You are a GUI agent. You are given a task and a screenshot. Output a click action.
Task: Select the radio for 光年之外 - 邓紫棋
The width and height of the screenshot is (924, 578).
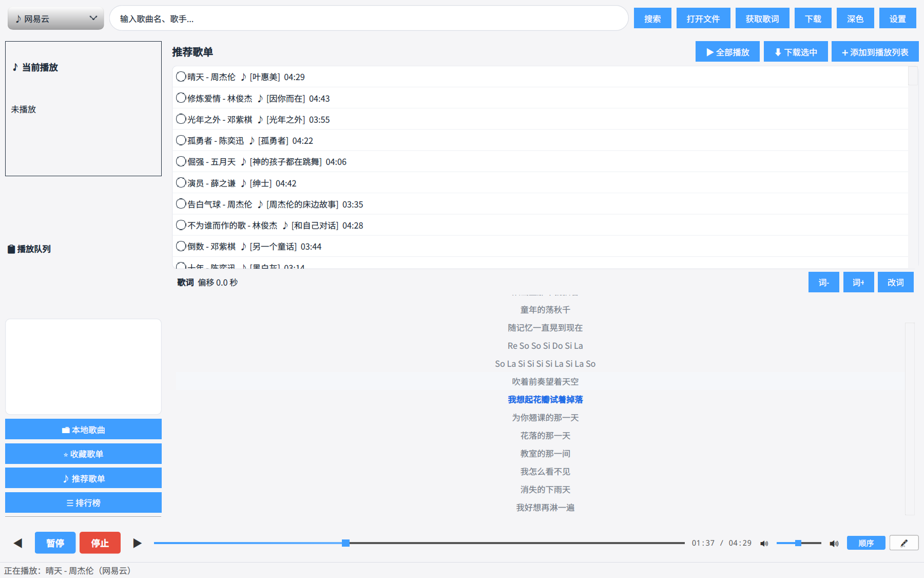pos(181,119)
